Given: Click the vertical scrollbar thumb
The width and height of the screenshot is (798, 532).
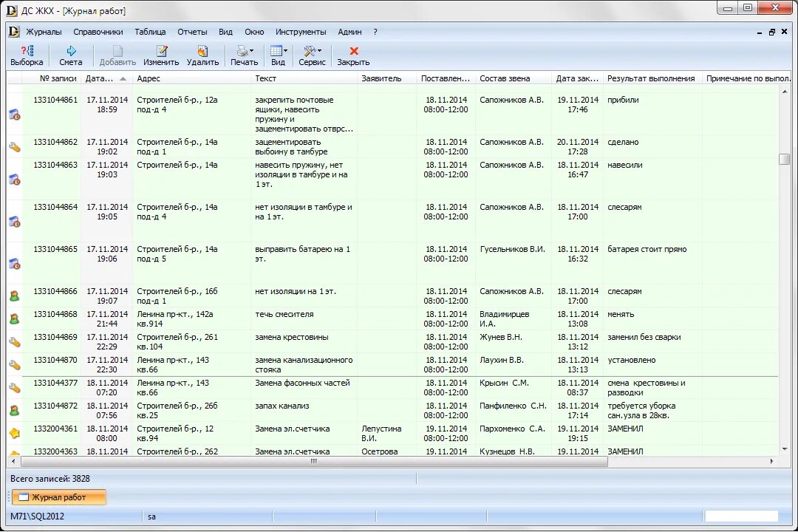Looking at the screenshot, I should 784,159.
